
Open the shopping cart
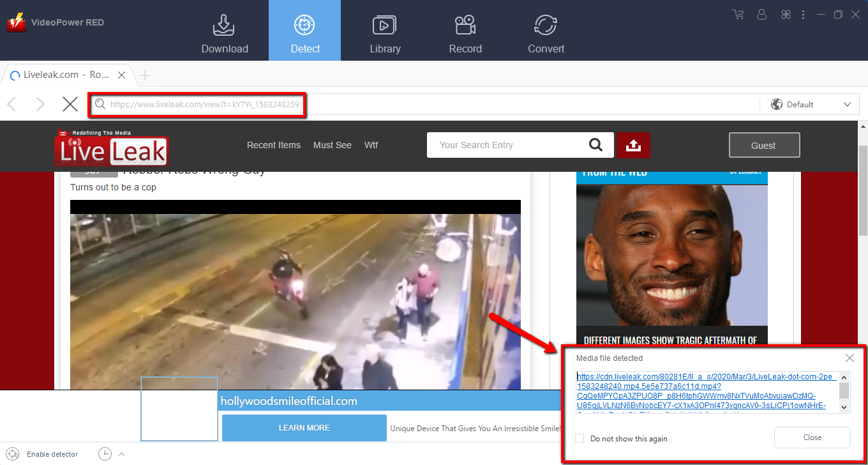point(738,13)
